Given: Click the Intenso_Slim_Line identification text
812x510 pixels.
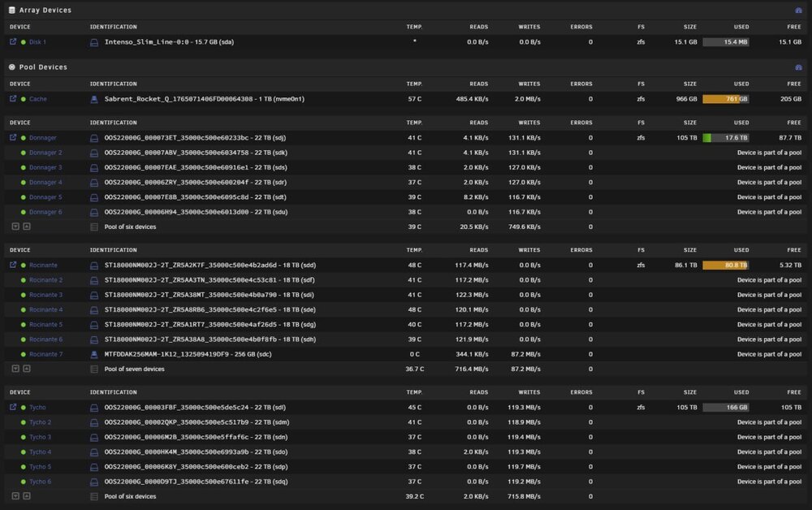Looking at the screenshot, I should [x=170, y=42].
